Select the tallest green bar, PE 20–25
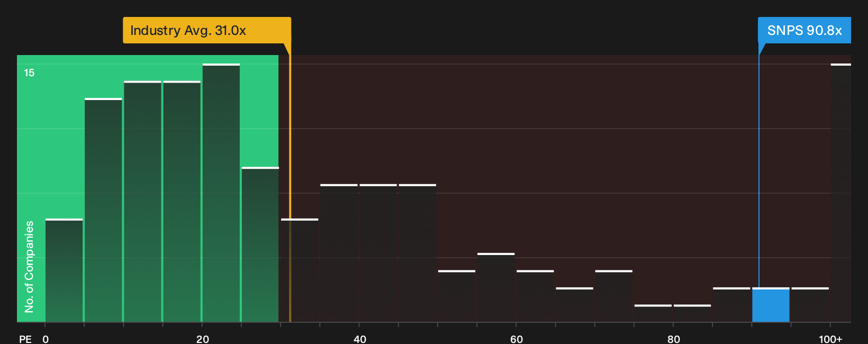The height and width of the screenshot is (344, 868). tap(221, 193)
